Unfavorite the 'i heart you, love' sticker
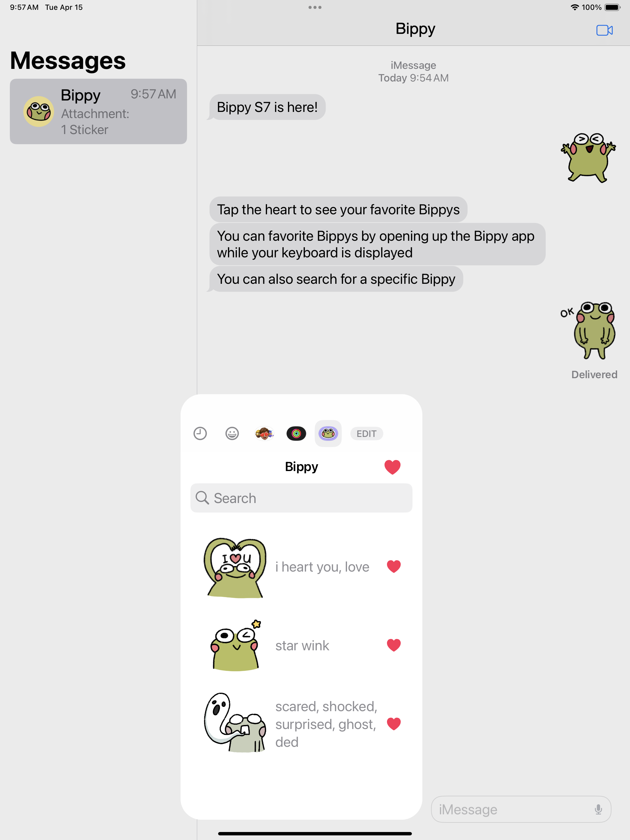Image resolution: width=630 pixels, height=840 pixels. [394, 567]
